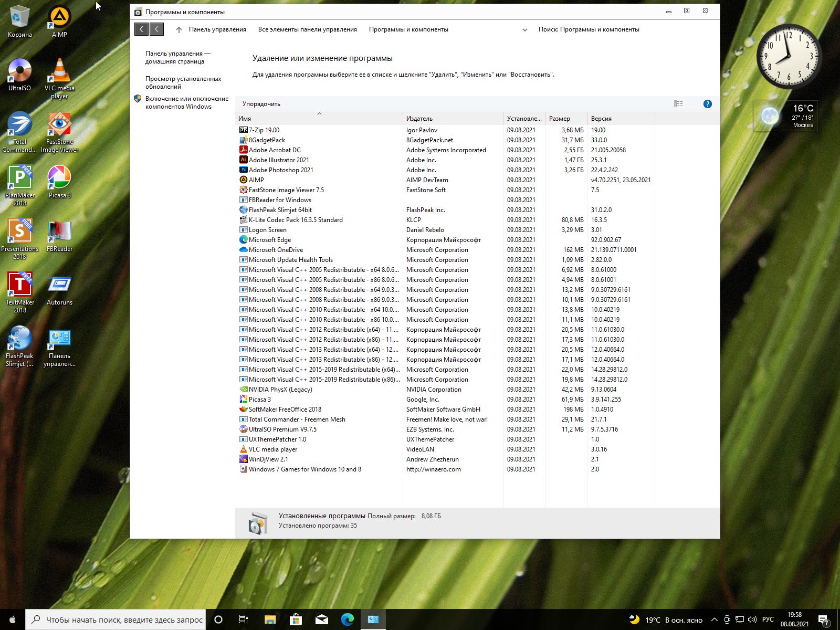Click the taskbar search input box
Viewport: 840px width, 630px height.
pos(123,619)
